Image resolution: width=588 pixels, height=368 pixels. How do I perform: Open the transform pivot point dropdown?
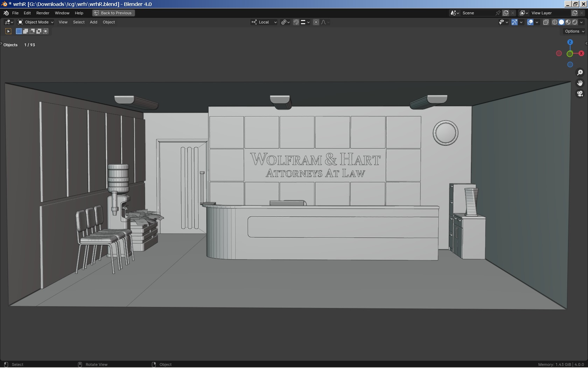[x=286, y=22]
